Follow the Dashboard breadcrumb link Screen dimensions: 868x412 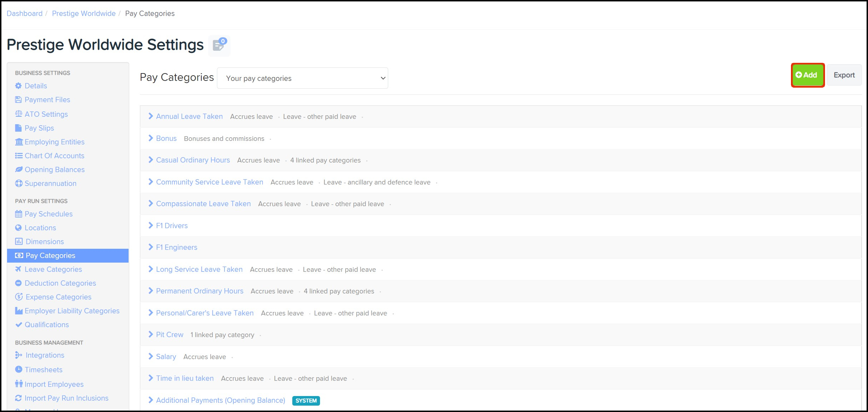pos(25,13)
